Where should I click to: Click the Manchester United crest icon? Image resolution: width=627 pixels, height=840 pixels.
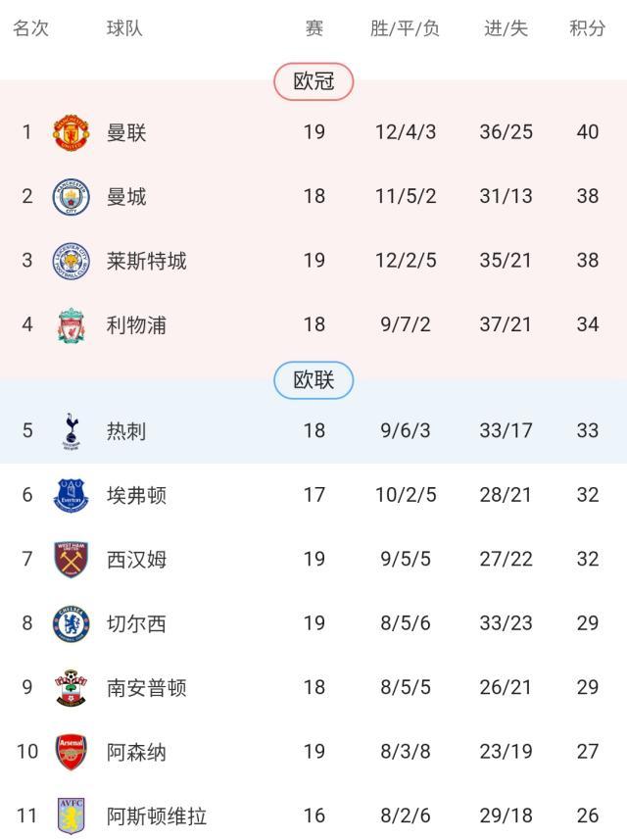point(71,132)
